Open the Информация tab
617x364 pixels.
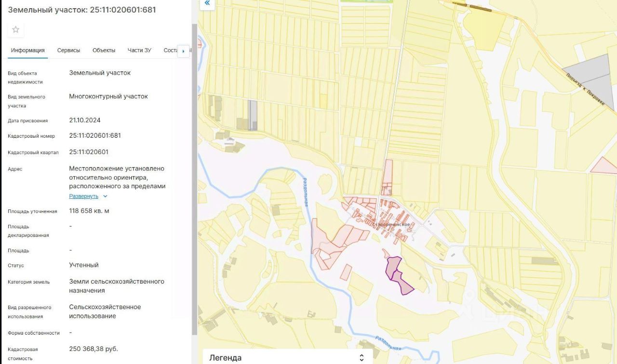coord(28,50)
